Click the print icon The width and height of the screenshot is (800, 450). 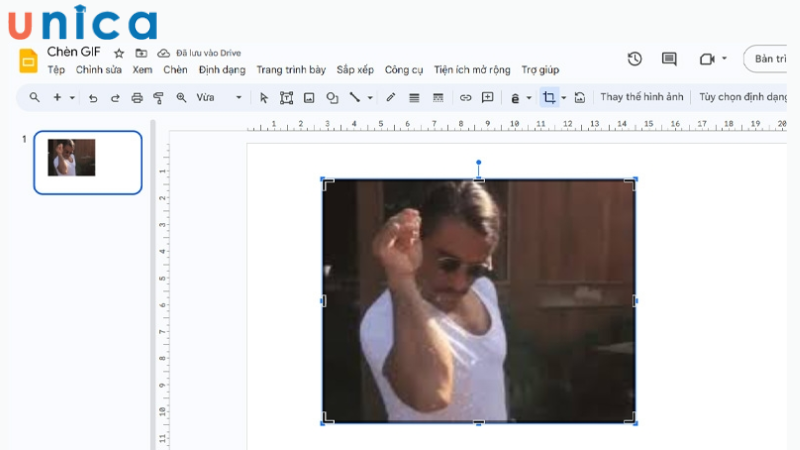137,98
